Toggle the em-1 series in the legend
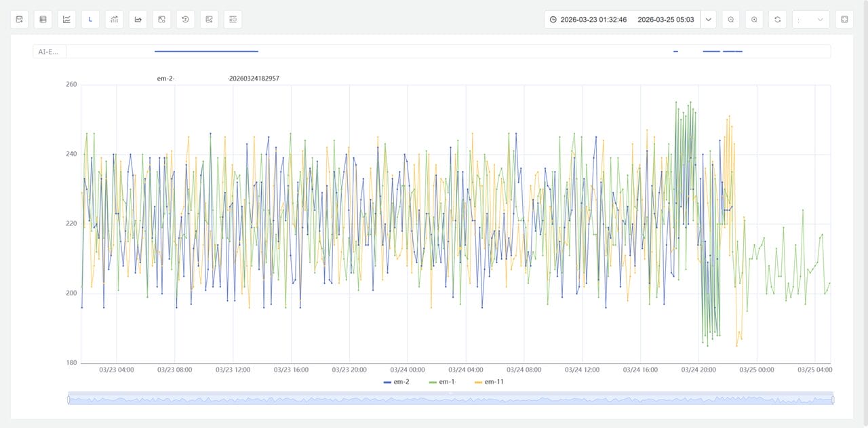868x428 pixels. coord(441,382)
